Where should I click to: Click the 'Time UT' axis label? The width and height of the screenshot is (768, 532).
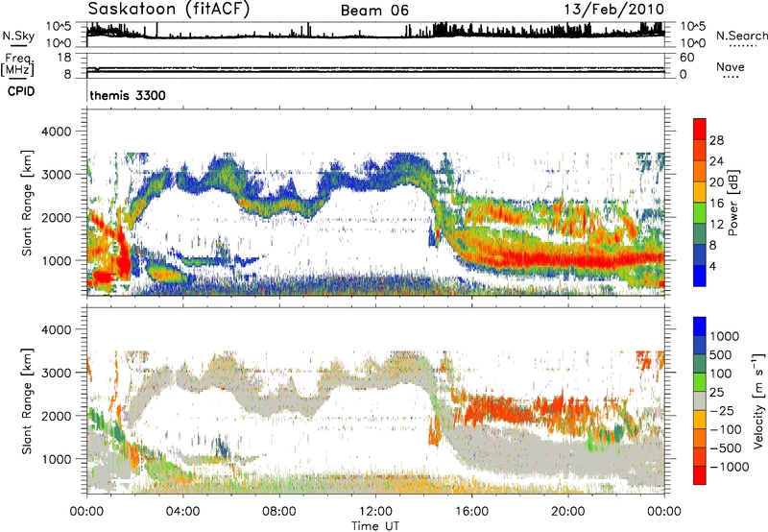coord(375,526)
